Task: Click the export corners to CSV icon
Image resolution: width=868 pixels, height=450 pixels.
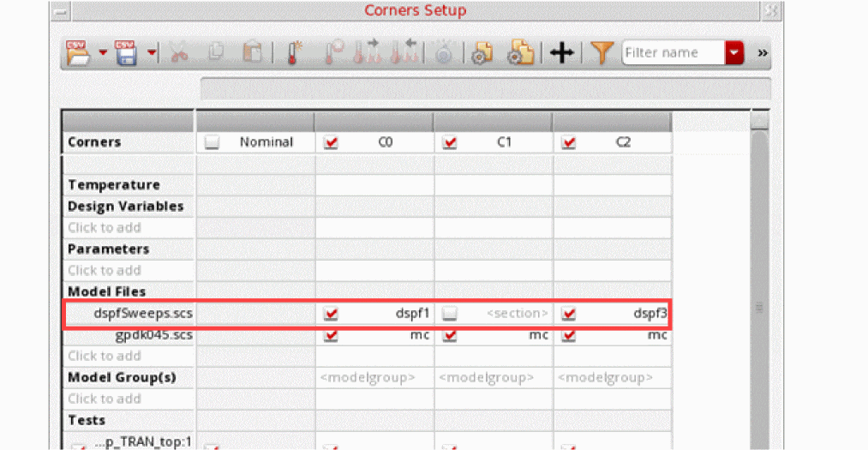Action: tap(126, 52)
